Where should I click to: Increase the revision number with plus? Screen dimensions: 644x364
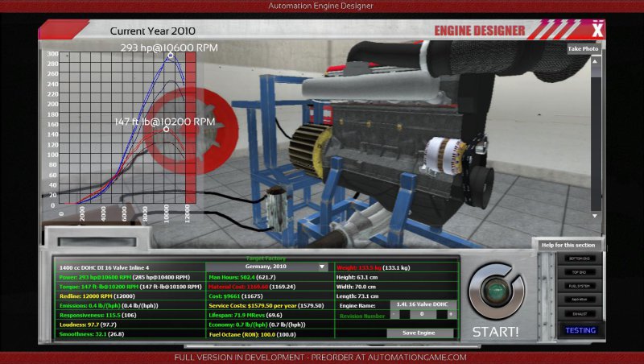(x=451, y=315)
